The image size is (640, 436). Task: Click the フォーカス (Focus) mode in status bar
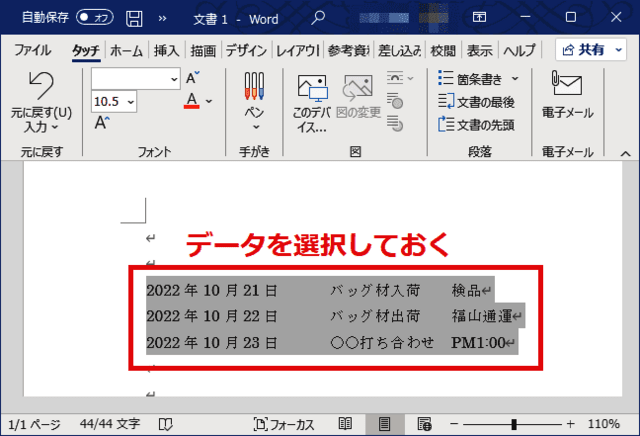click(x=286, y=423)
